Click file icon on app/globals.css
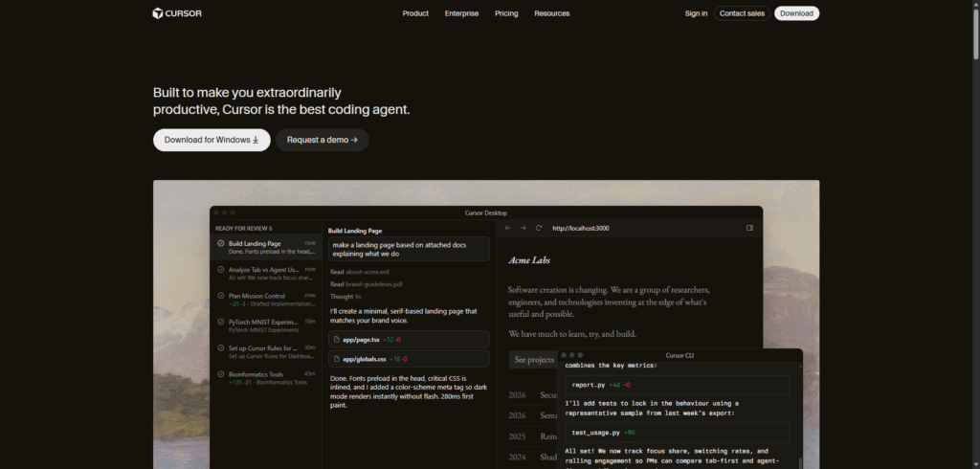 click(337, 359)
